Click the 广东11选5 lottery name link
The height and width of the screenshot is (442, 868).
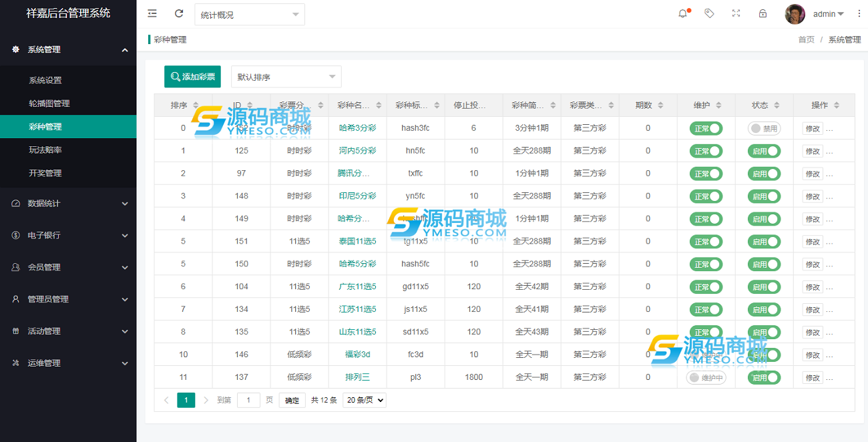point(357,286)
